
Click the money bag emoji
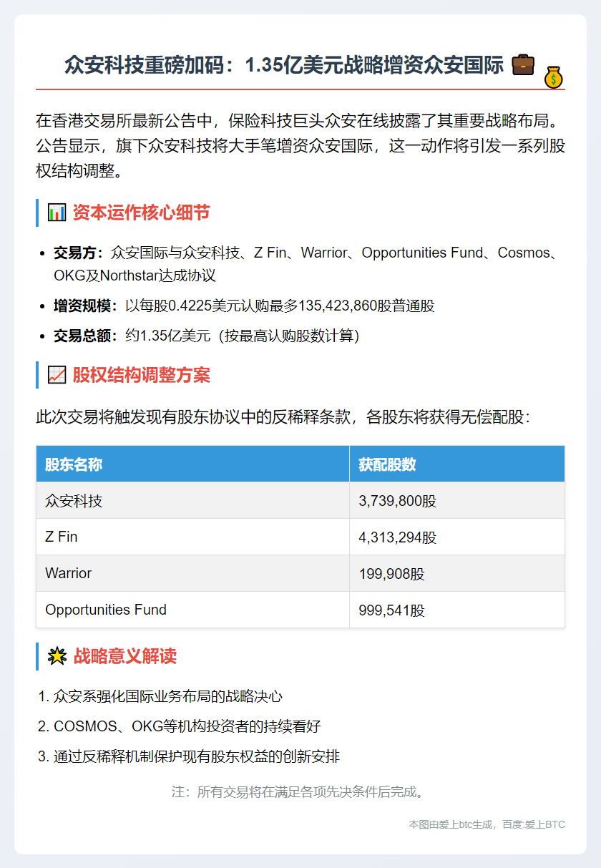(553, 77)
